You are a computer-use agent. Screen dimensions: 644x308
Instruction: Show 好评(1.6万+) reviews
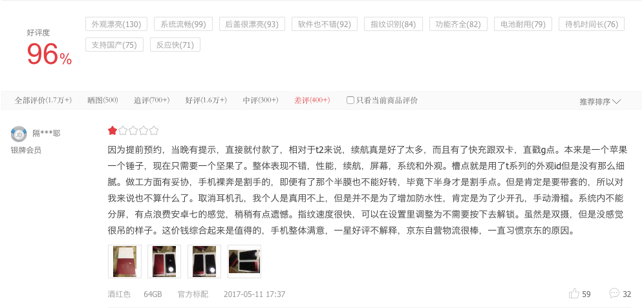pos(206,100)
